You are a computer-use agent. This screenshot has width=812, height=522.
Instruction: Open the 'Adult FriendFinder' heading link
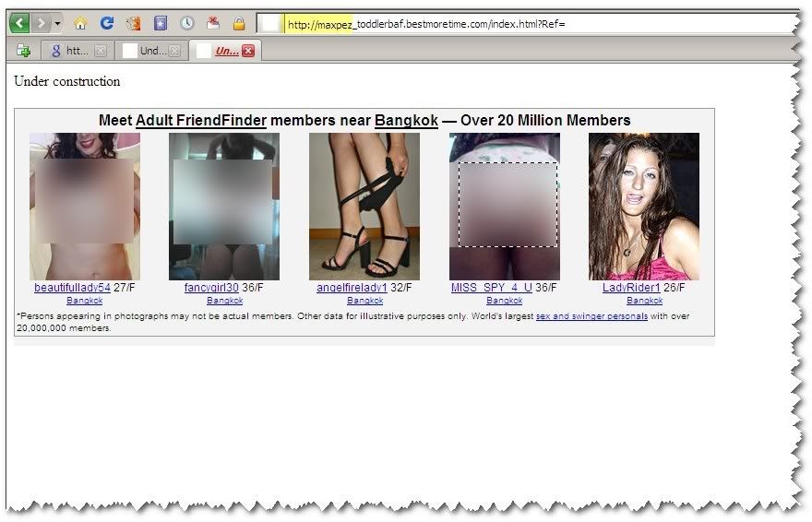point(201,120)
